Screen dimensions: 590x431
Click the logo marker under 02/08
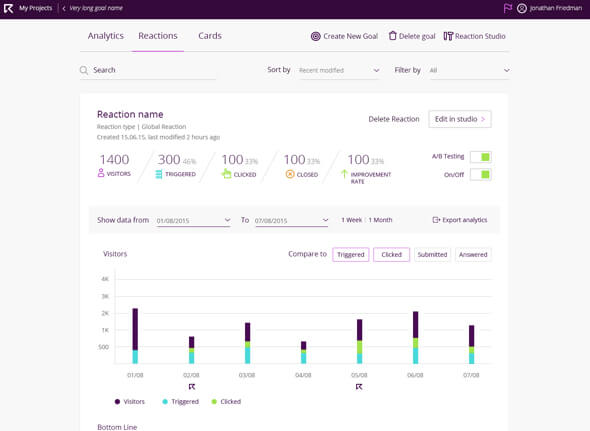(x=192, y=387)
